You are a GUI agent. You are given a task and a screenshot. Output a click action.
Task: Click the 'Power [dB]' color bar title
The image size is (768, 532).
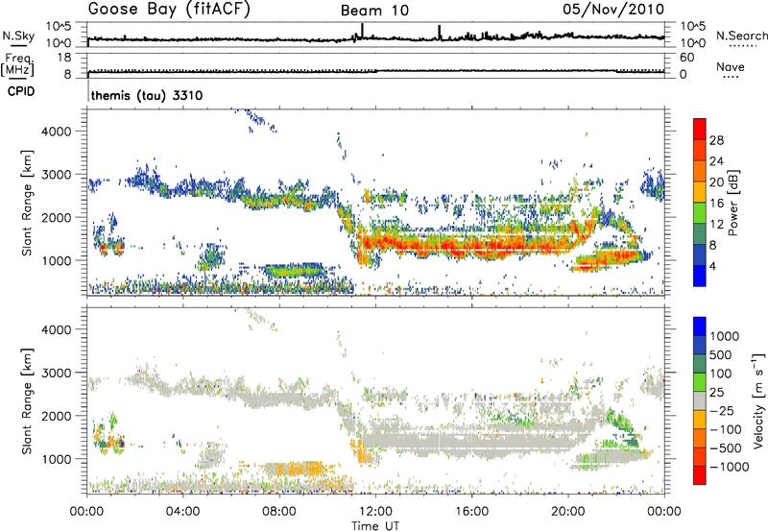[x=733, y=203]
